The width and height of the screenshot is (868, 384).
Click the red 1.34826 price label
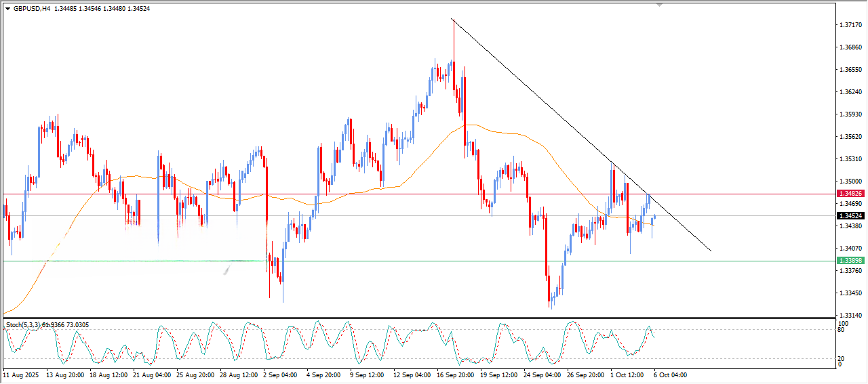(x=850, y=194)
